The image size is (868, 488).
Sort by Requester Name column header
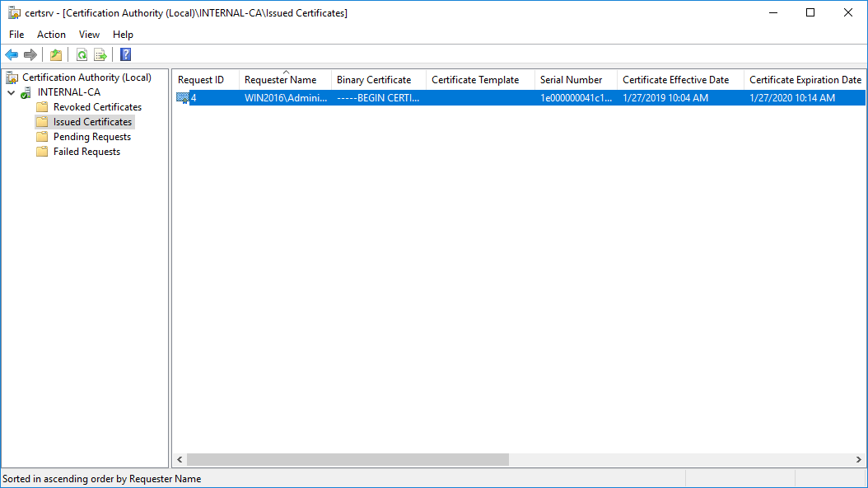[x=281, y=80]
